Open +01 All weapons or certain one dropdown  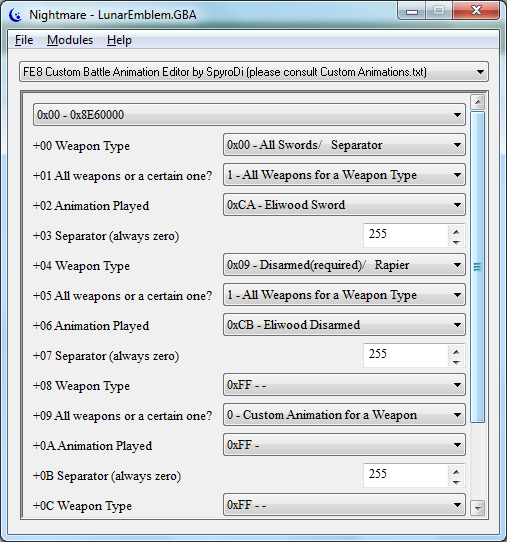tap(344, 175)
